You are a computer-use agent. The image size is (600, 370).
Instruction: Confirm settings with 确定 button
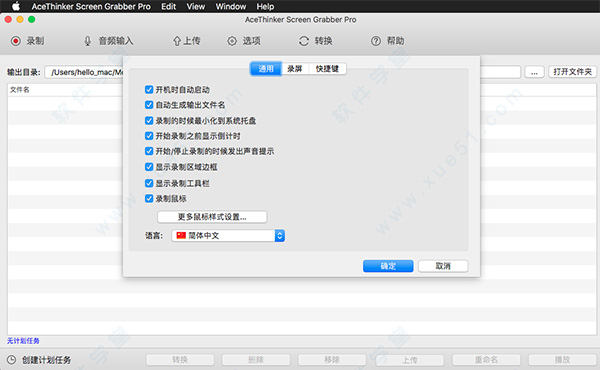388,266
